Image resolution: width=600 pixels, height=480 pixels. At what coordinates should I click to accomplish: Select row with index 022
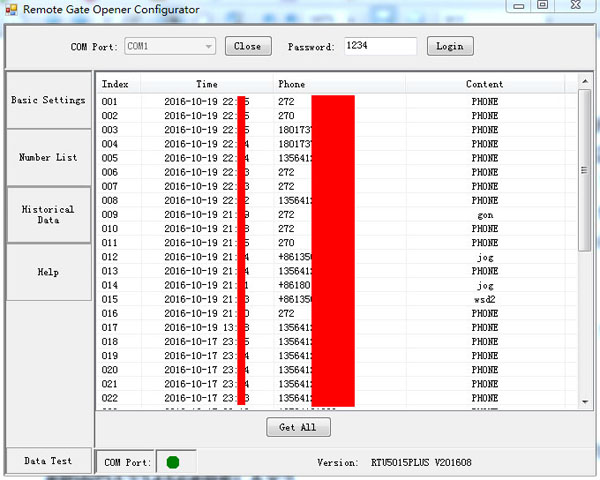coord(337,398)
